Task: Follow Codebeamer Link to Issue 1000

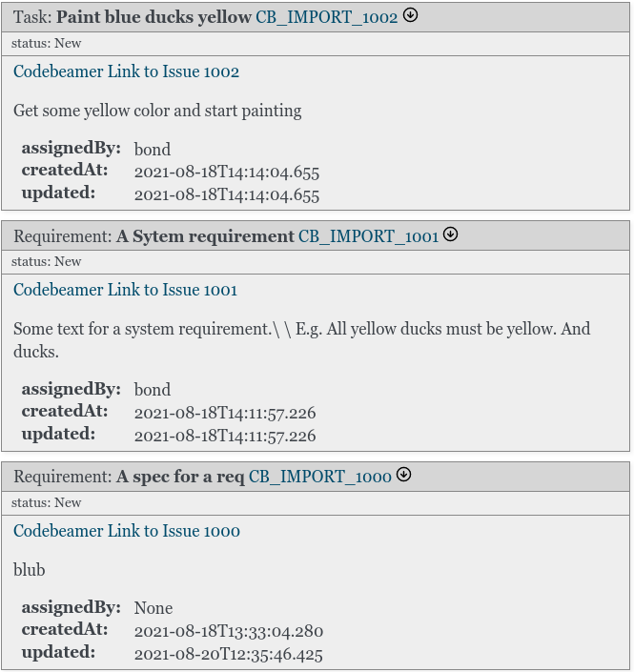Action: click(x=127, y=531)
